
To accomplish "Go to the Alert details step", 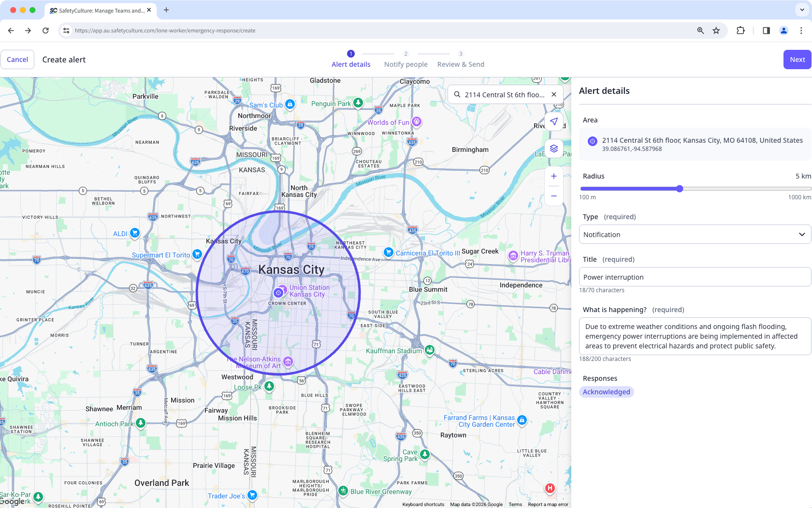I will 351,60.
